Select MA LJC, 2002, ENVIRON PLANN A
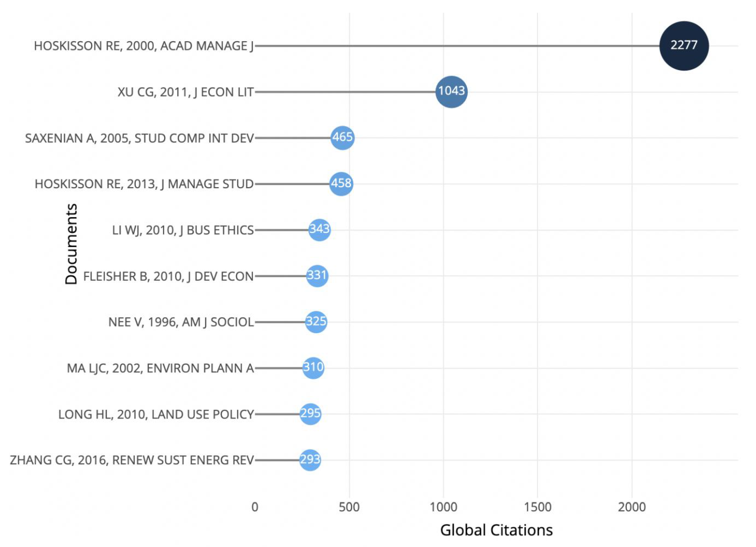756x547 pixels. [160, 368]
